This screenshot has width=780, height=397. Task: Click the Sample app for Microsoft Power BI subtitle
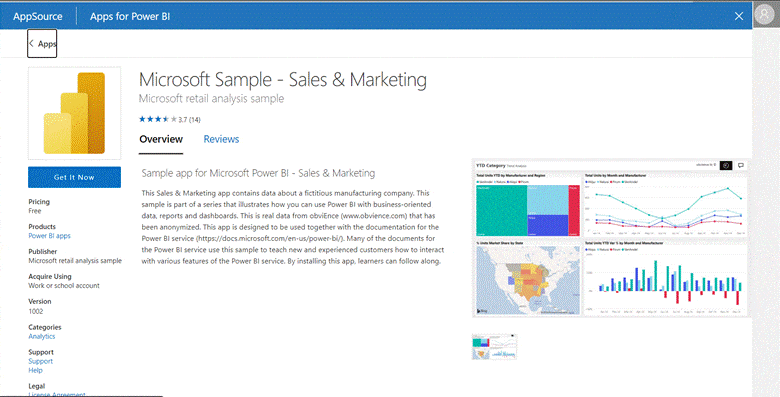[258, 173]
